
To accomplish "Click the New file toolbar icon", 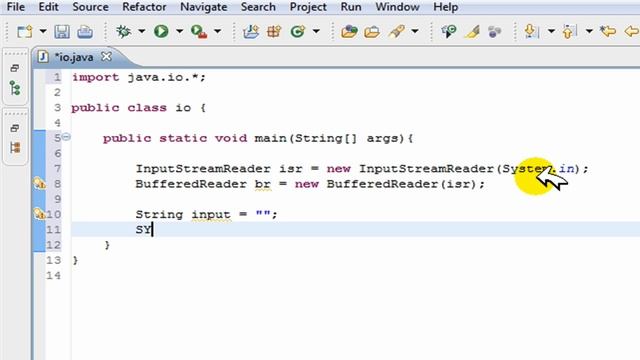I will pos(24,31).
